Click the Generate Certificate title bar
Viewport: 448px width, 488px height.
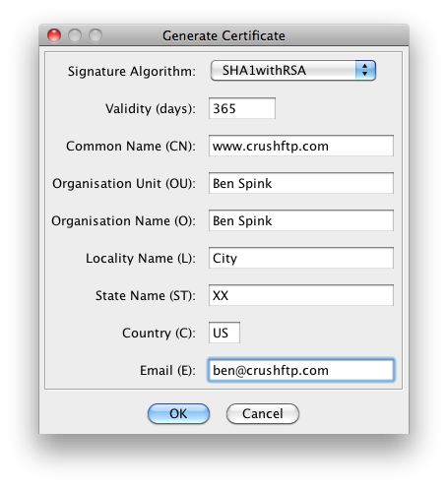click(x=224, y=35)
